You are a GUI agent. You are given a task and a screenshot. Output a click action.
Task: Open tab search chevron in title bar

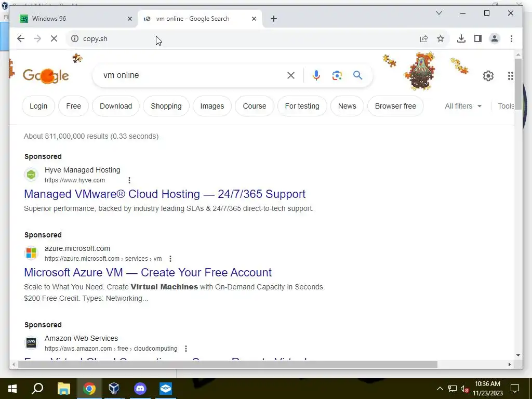438,13
